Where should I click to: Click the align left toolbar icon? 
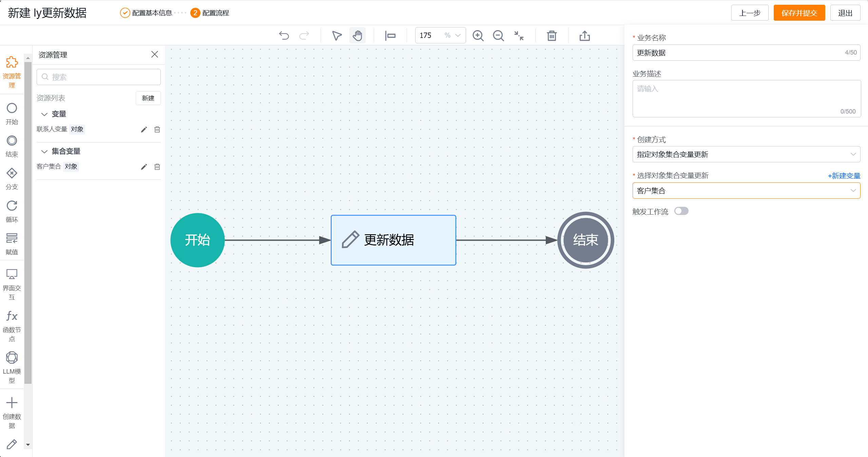tap(390, 36)
